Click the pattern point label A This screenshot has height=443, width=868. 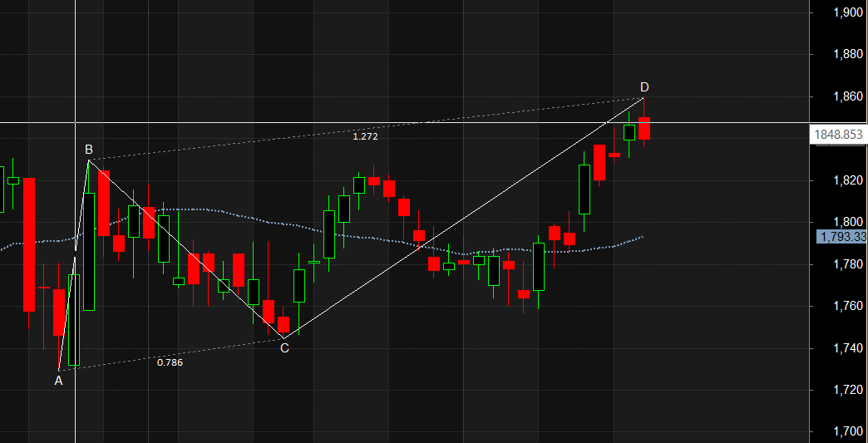tap(59, 381)
